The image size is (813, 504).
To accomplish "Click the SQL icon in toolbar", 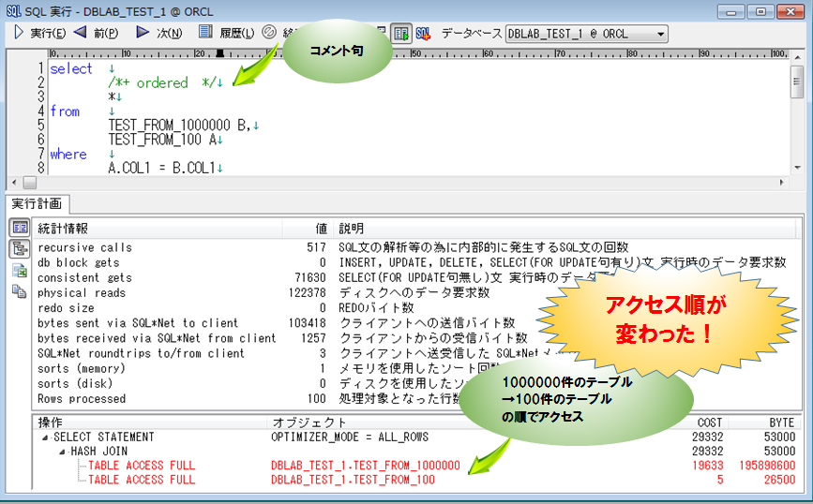I will [x=424, y=33].
